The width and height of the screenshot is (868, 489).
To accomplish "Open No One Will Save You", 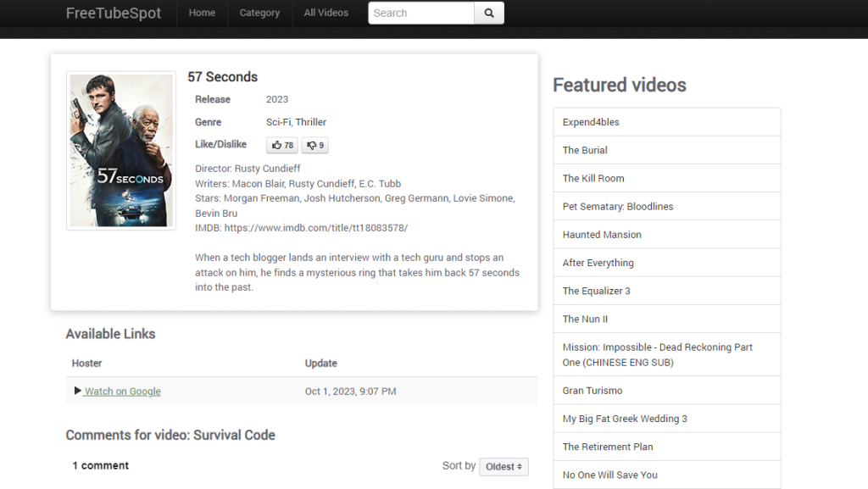I will (x=667, y=475).
